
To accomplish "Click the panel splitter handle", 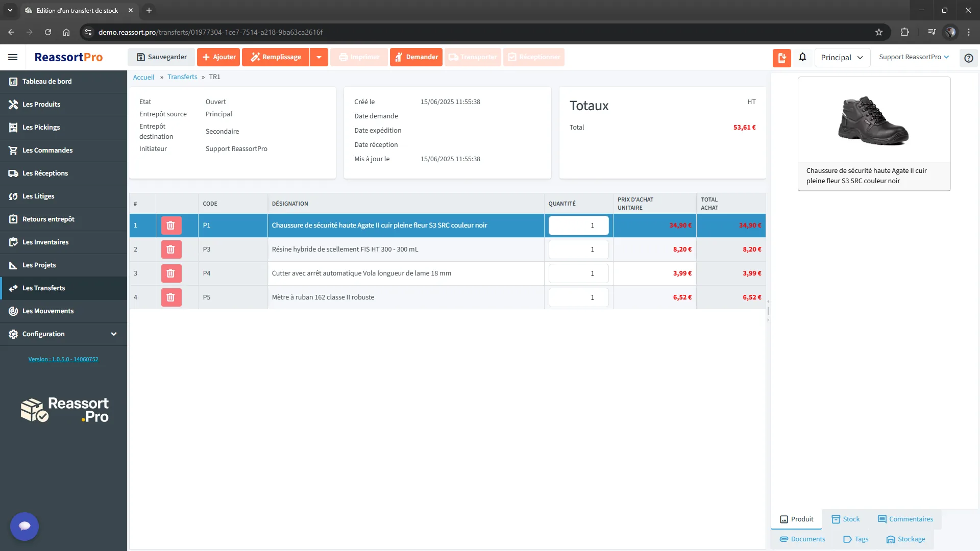I will coord(768,310).
